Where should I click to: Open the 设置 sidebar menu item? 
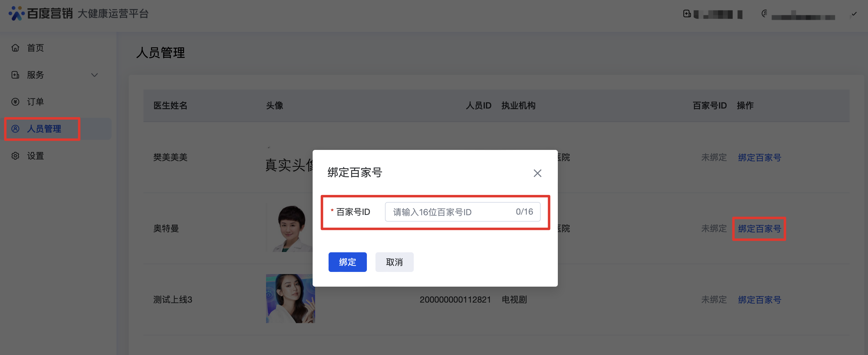point(35,156)
